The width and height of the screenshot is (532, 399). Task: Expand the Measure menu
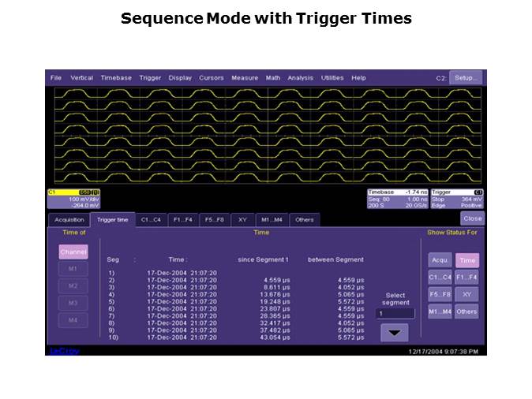click(245, 78)
